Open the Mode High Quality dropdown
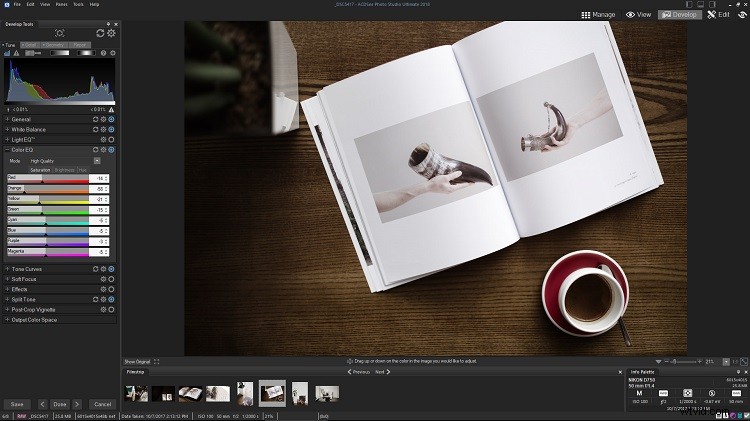The image size is (750, 421). (x=97, y=161)
